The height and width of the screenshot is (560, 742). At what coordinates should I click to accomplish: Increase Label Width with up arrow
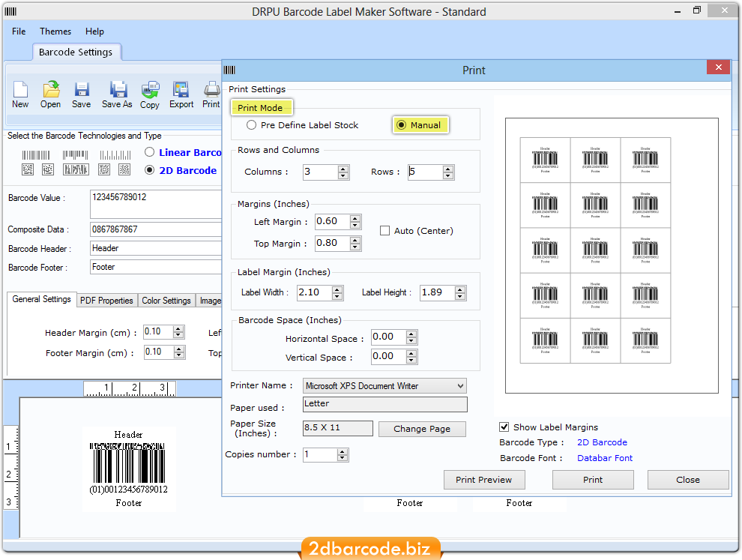tap(337, 289)
